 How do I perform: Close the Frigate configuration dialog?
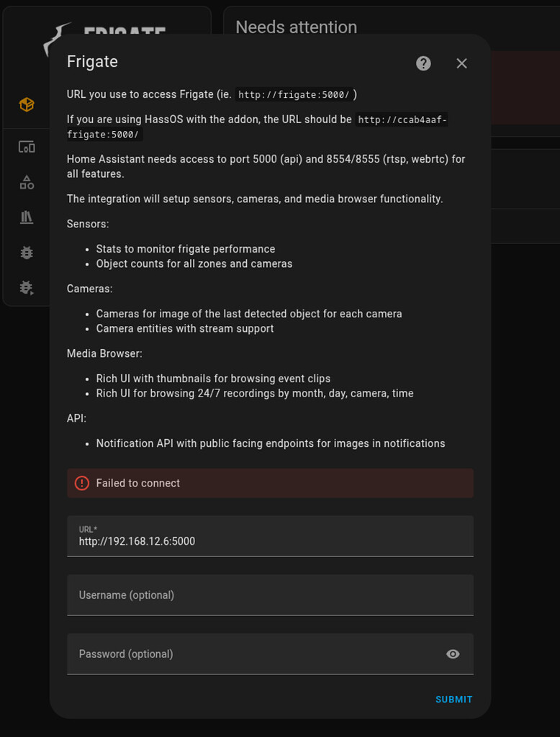coord(461,63)
